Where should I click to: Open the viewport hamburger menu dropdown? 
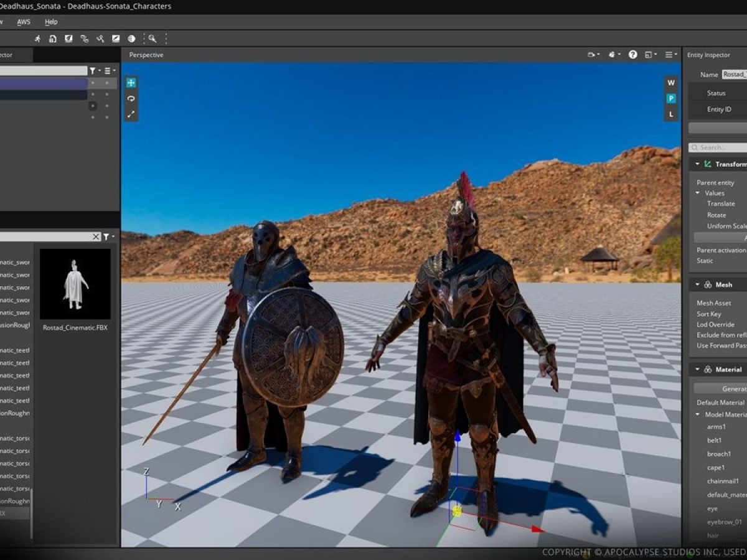click(671, 55)
